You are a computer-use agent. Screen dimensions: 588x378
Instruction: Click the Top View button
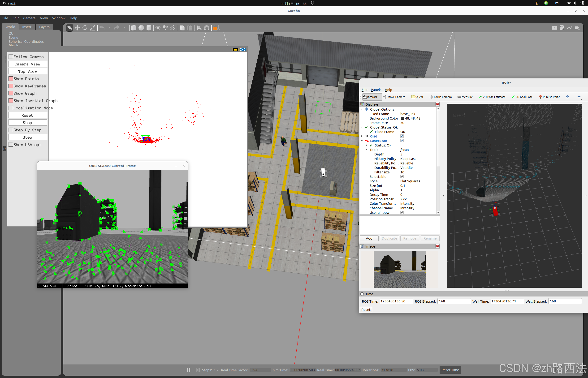point(27,71)
